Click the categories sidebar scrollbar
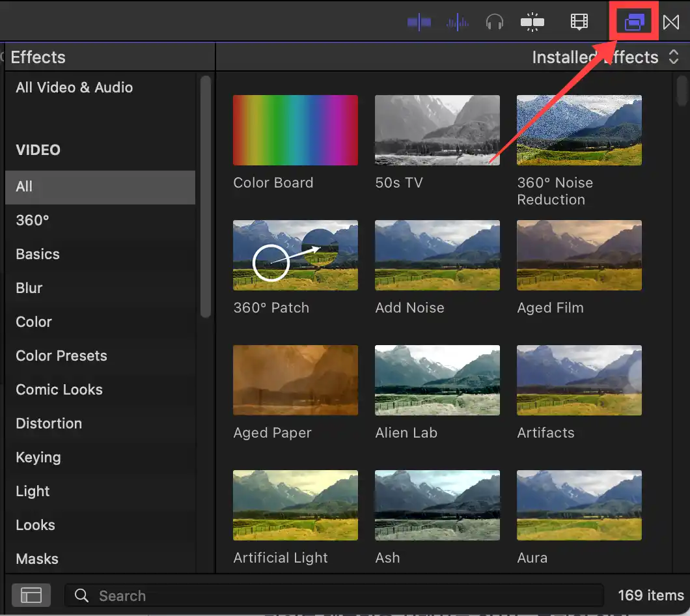 click(206, 197)
